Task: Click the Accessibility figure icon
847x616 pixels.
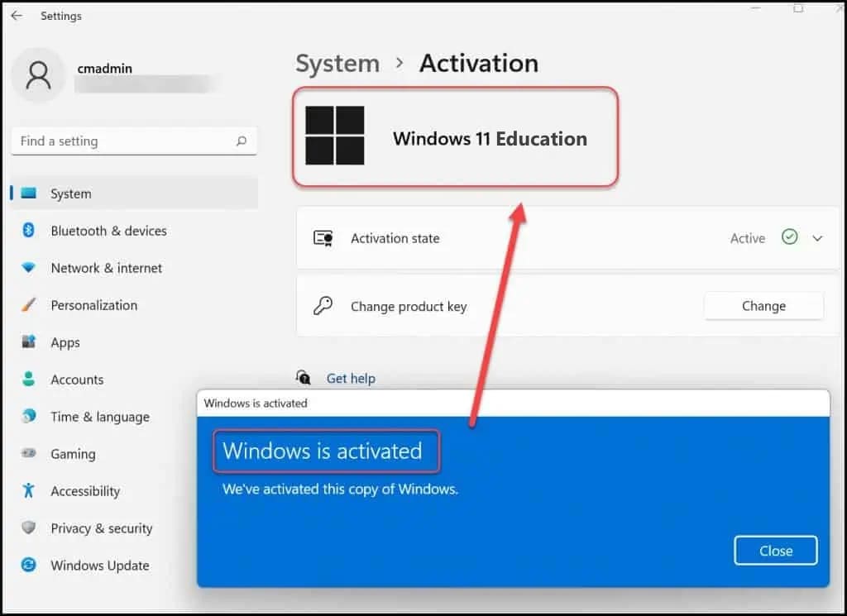Action: point(29,491)
